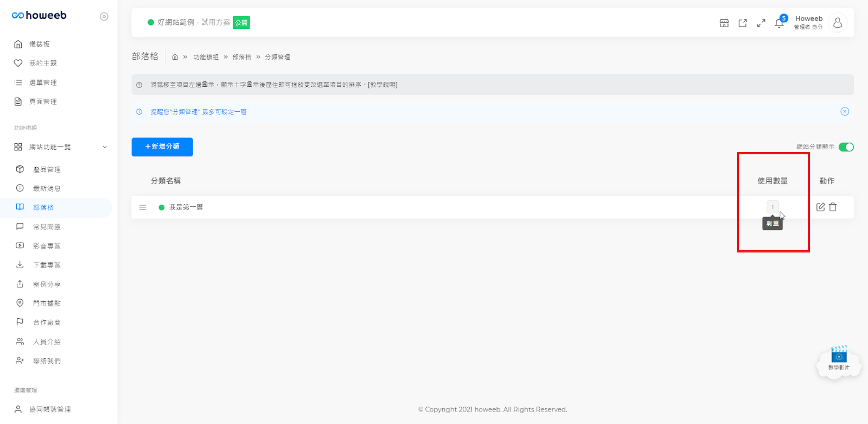Open the [教學說明] tutorial link
This screenshot has height=424, width=868.
(x=382, y=85)
